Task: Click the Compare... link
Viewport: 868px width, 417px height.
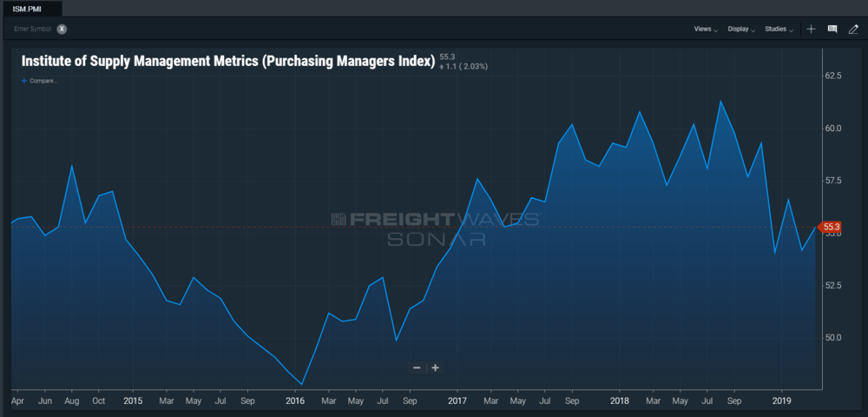Action: [39, 81]
